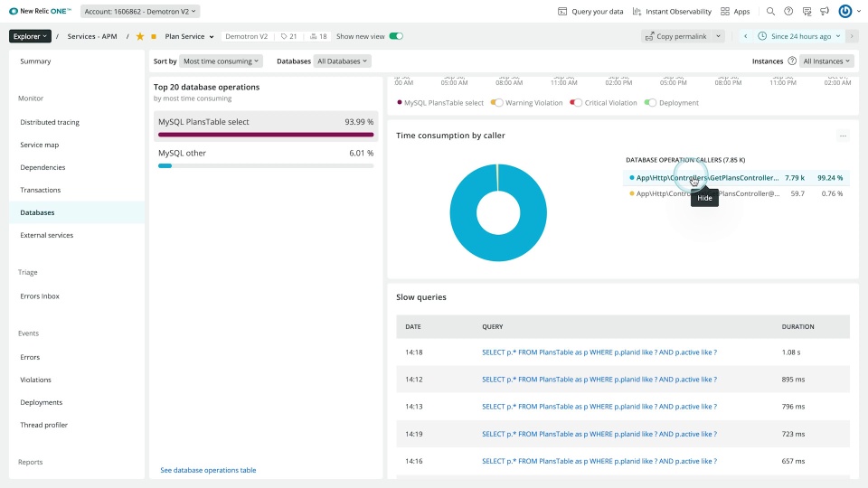Click the user account avatar icon

point(844,11)
